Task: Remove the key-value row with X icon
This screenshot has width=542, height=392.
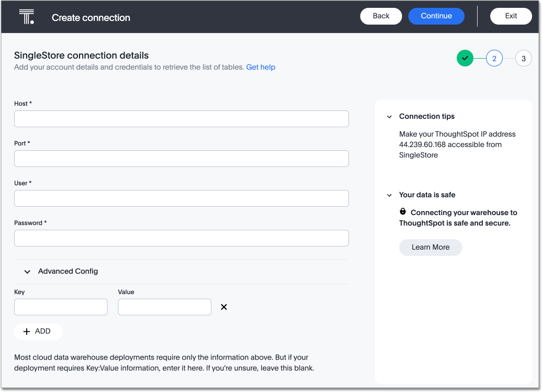Action: tap(224, 307)
